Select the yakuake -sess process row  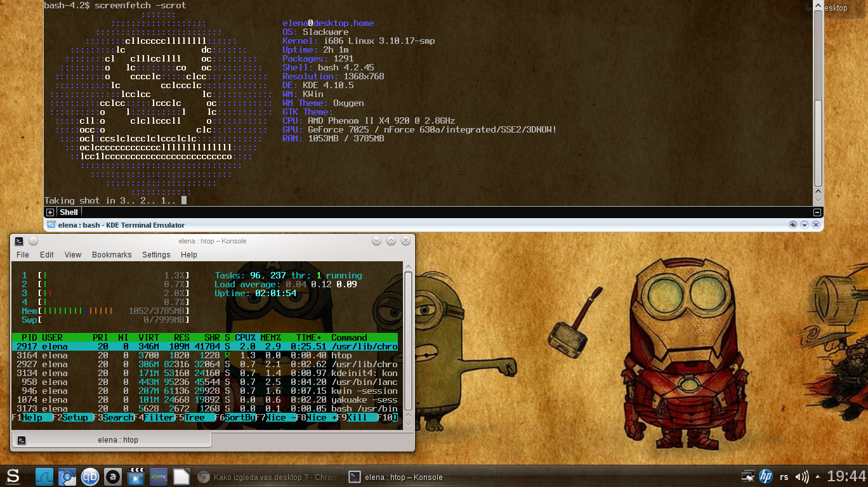point(205,399)
